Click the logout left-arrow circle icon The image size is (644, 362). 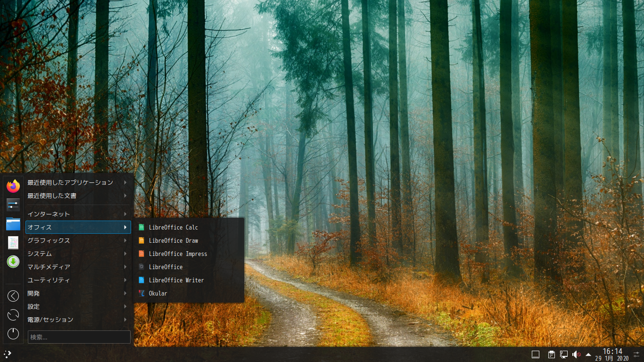[x=13, y=296]
